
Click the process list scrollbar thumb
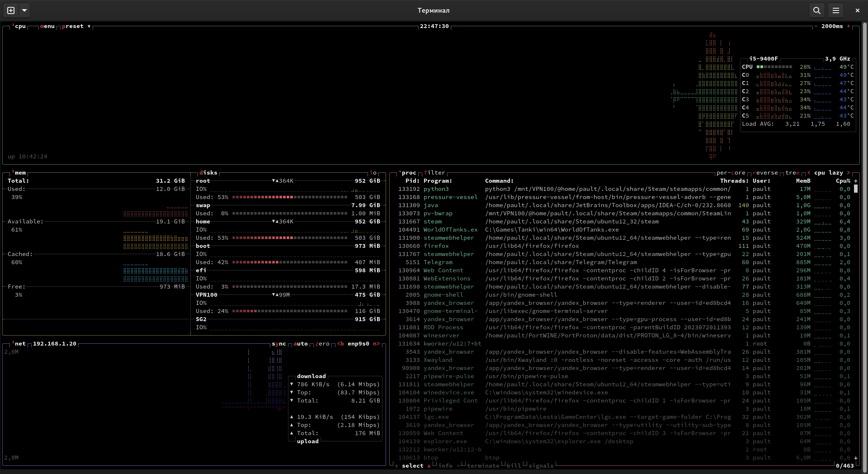pyautogui.click(x=856, y=189)
